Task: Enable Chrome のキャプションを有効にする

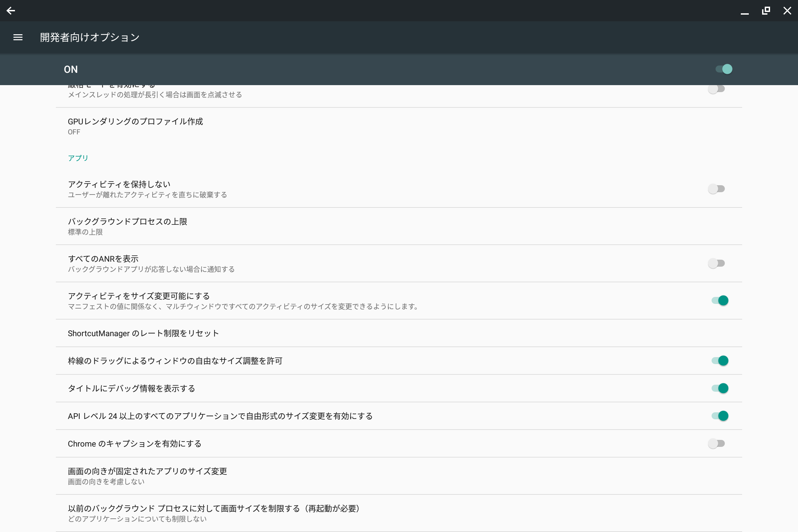Action: point(717,444)
